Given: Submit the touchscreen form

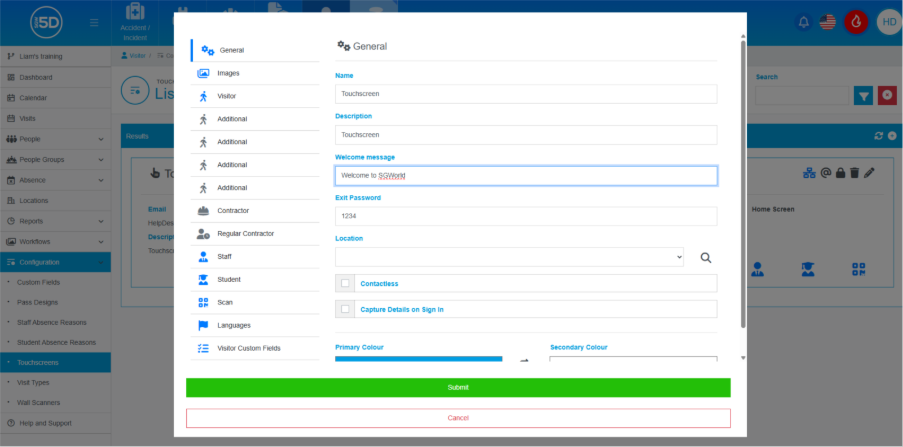Looking at the screenshot, I should click(x=458, y=388).
